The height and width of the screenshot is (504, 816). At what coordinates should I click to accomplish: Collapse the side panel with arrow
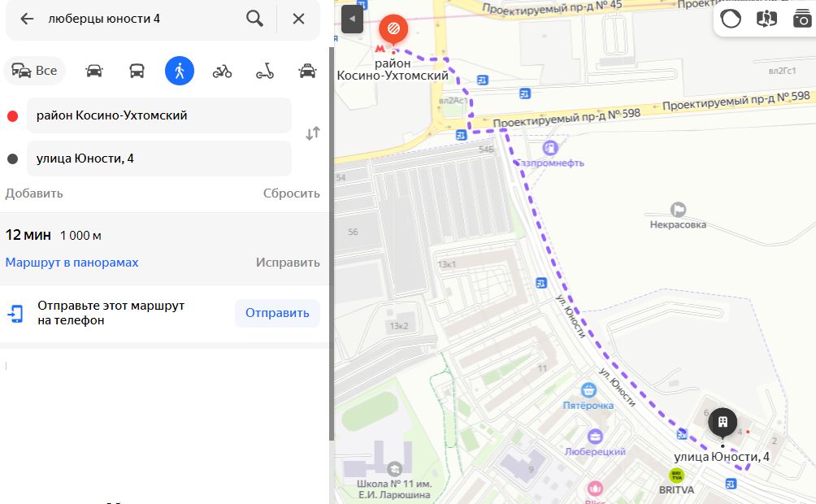click(352, 20)
